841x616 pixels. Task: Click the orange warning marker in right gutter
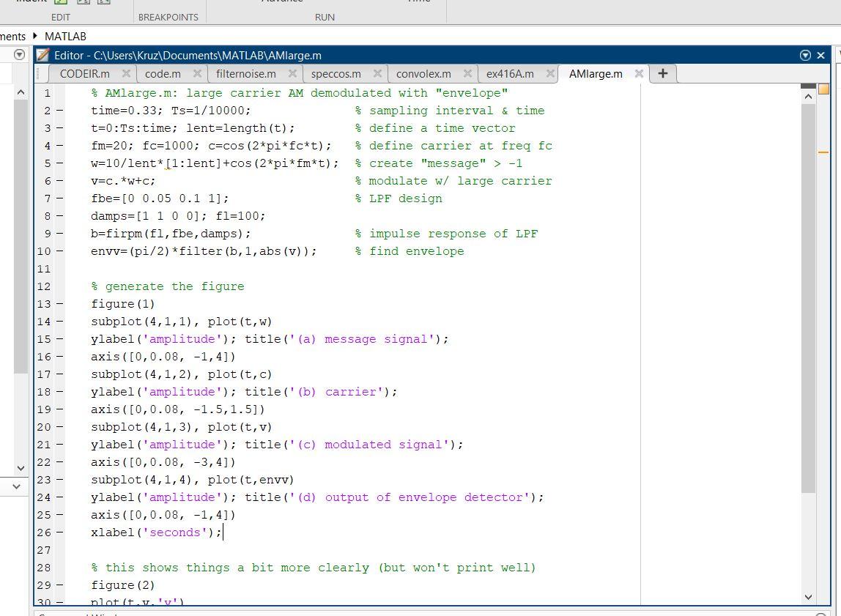823,152
